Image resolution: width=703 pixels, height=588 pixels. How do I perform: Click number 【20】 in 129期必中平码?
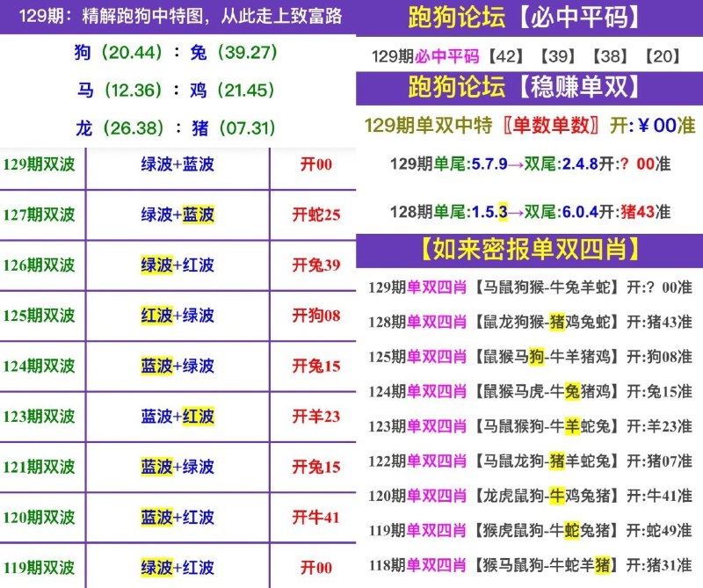[x=662, y=56]
